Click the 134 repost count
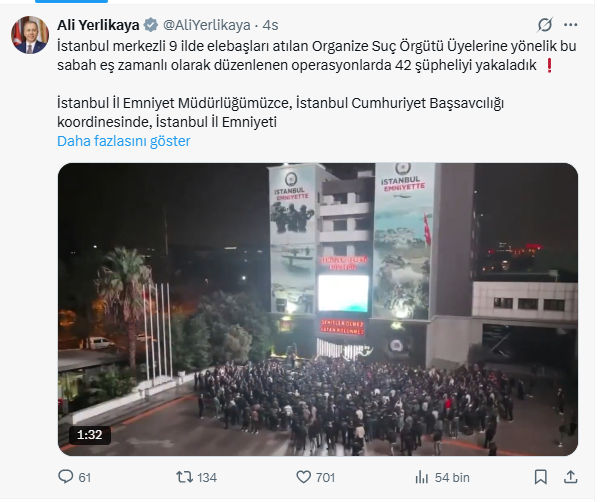The height and width of the screenshot is (502, 603). (x=207, y=477)
